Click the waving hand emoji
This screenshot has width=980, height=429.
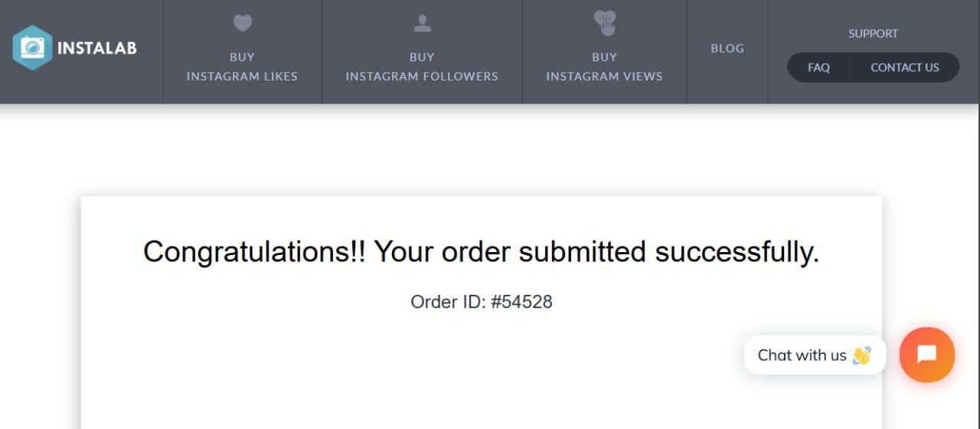pos(861,355)
